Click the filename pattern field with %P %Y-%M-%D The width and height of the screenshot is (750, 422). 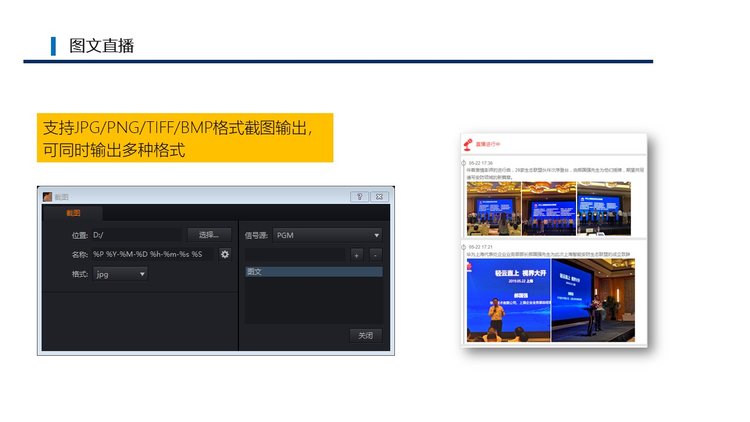[150, 254]
